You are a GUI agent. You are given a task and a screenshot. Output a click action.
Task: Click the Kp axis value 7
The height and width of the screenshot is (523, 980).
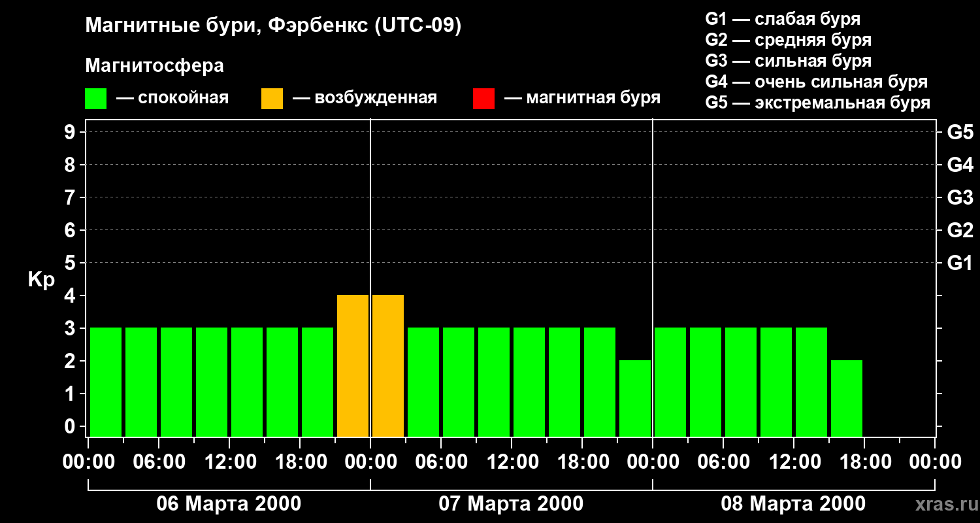[x=71, y=197]
